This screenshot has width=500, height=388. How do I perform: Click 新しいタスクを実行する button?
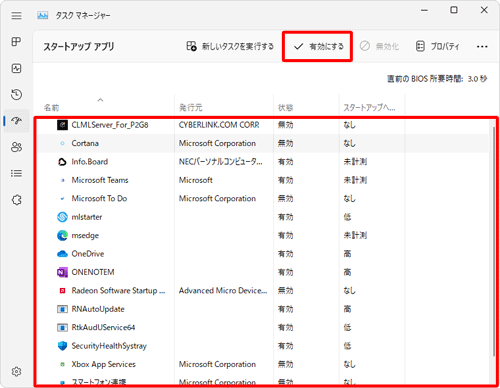tap(230, 46)
